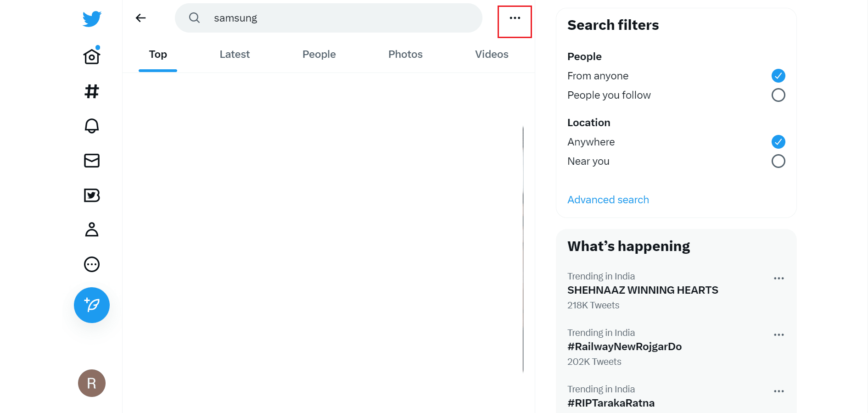
Task: Switch to the Photos tab
Action: point(405,55)
